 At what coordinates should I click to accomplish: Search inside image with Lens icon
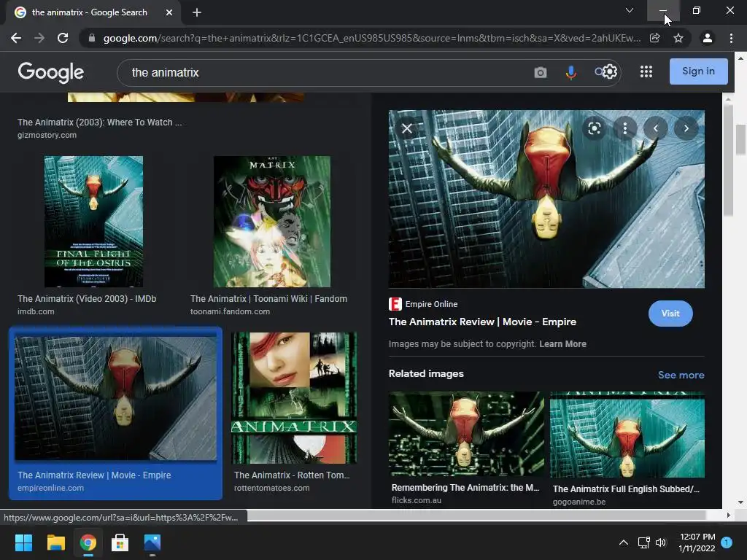click(x=594, y=128)
